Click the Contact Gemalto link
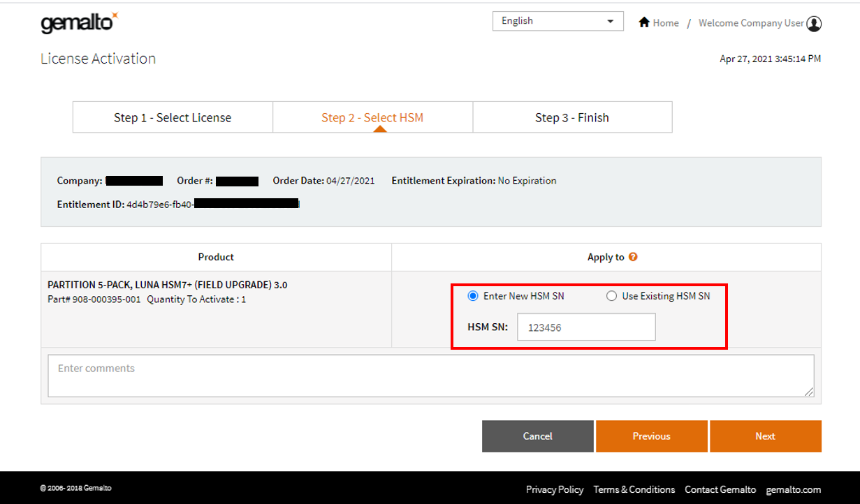The image size is (860, 504). click(720, 489)
